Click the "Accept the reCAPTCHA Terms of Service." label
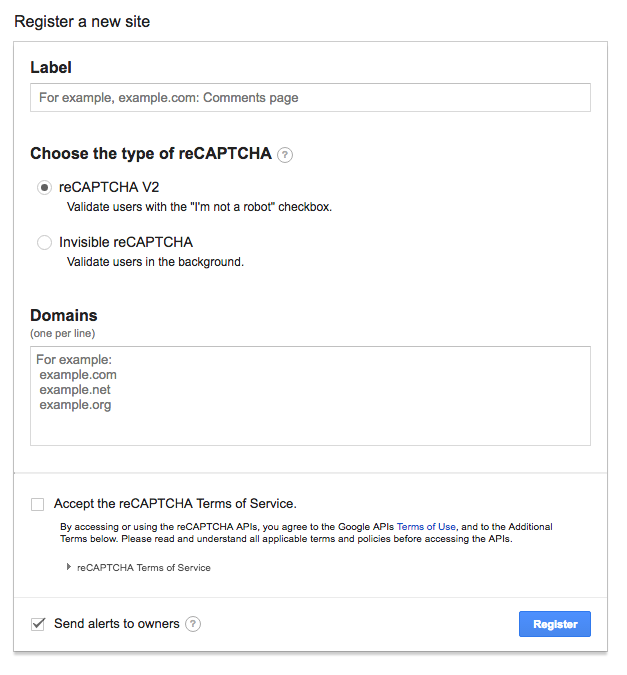This screenshot has height=675, width=627. click(175, 504)
